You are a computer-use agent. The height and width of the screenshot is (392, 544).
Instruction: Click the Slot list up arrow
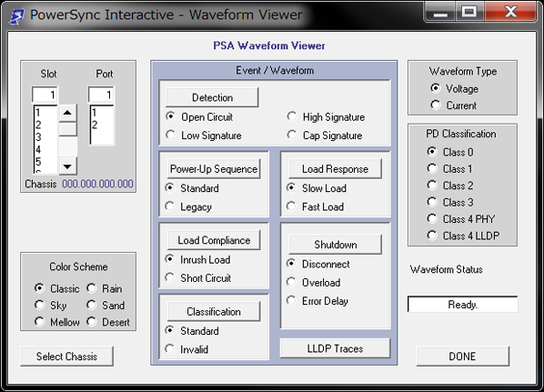point(67,113)
